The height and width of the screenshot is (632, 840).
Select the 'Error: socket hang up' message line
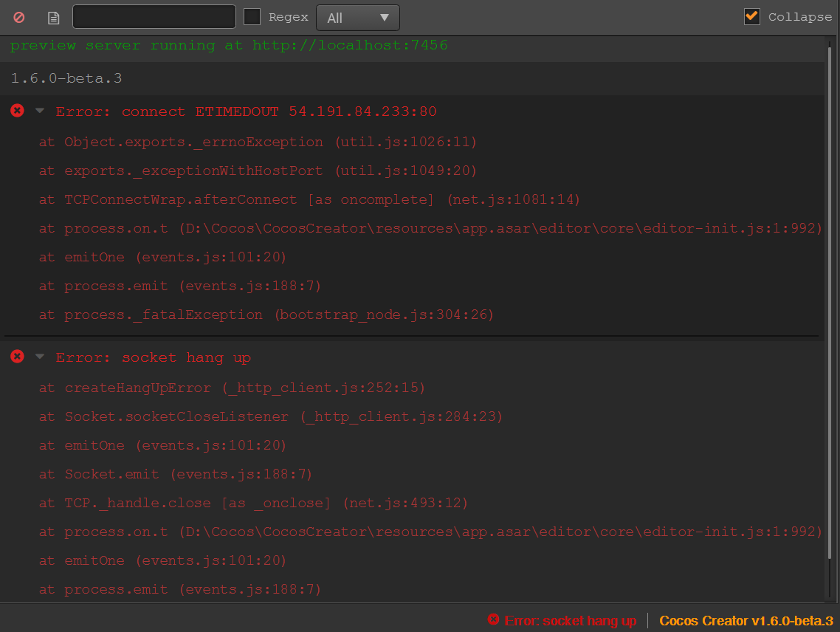point(154,357)
